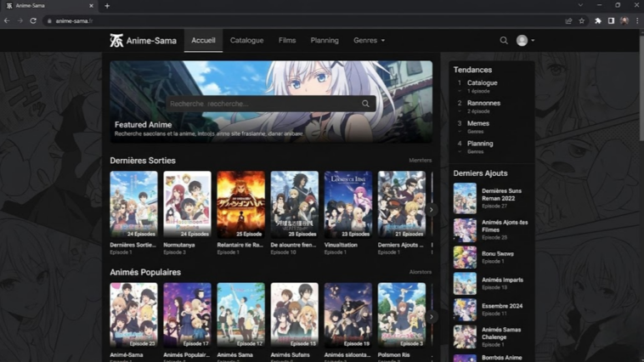Image resolution: width=644 pixels, height=362 pixels.
Task: Open the browser extensions puzzle icon
Action: click(x=597, y=20)
